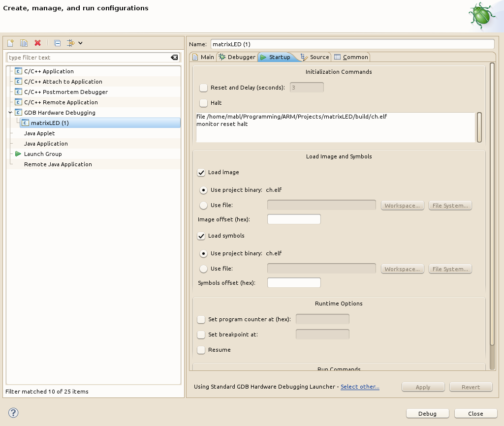Enable Reset and Delay checkbox
504x426 pixels.
click(203, 88)
